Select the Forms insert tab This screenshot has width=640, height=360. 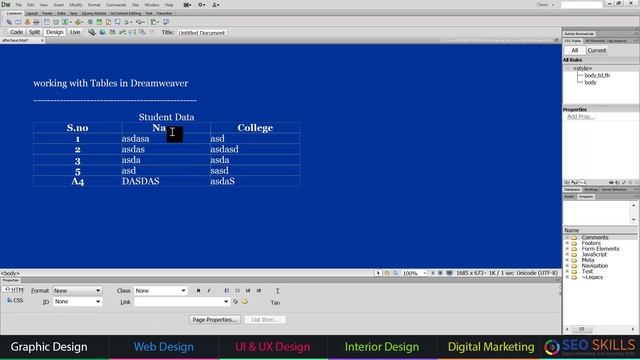pyautogui.click(x=47, y=13)
